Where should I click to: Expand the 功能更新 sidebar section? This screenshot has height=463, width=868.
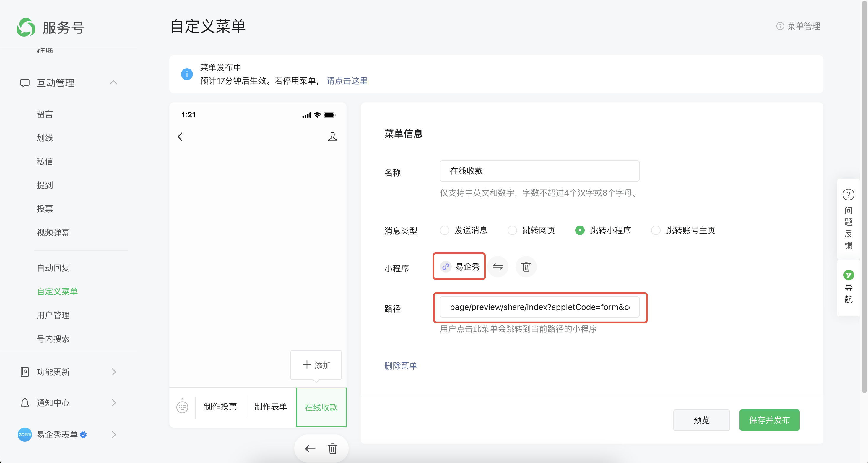tap(113, 372)
